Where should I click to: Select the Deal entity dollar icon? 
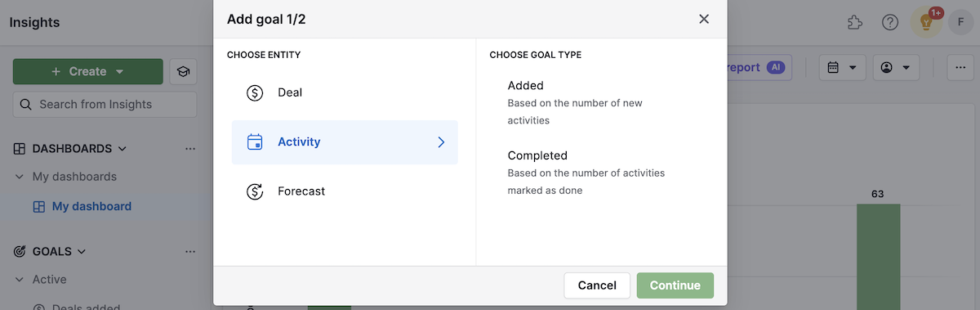click(x=255, y=92)
